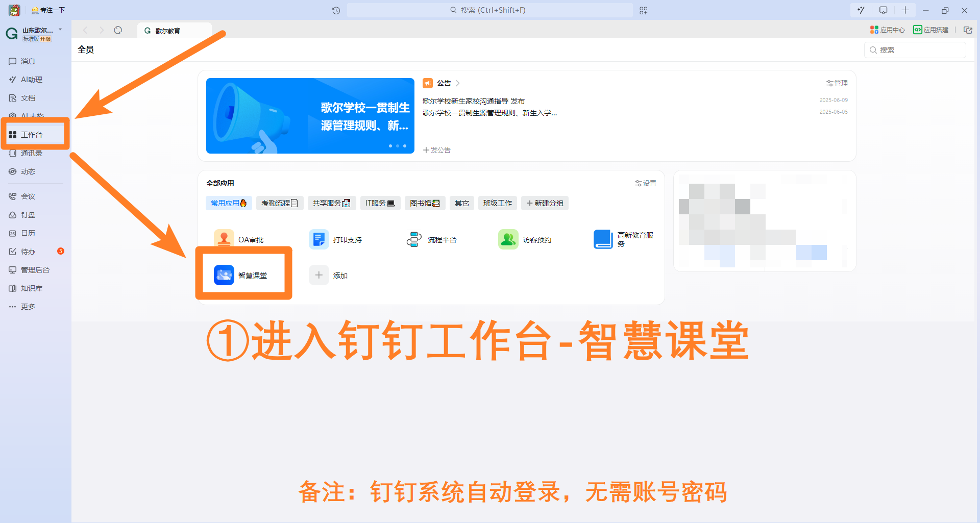The image size is (980, 523).
Task: Open the history clock icon
Action: 336,10
